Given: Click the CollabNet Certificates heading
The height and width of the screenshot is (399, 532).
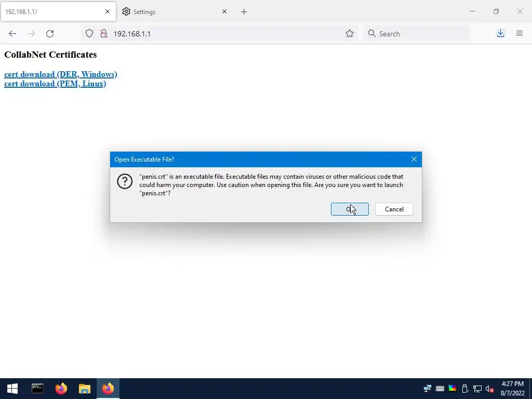Looking at the screenshot, I should pyautogui.click(x=50, y=55).
